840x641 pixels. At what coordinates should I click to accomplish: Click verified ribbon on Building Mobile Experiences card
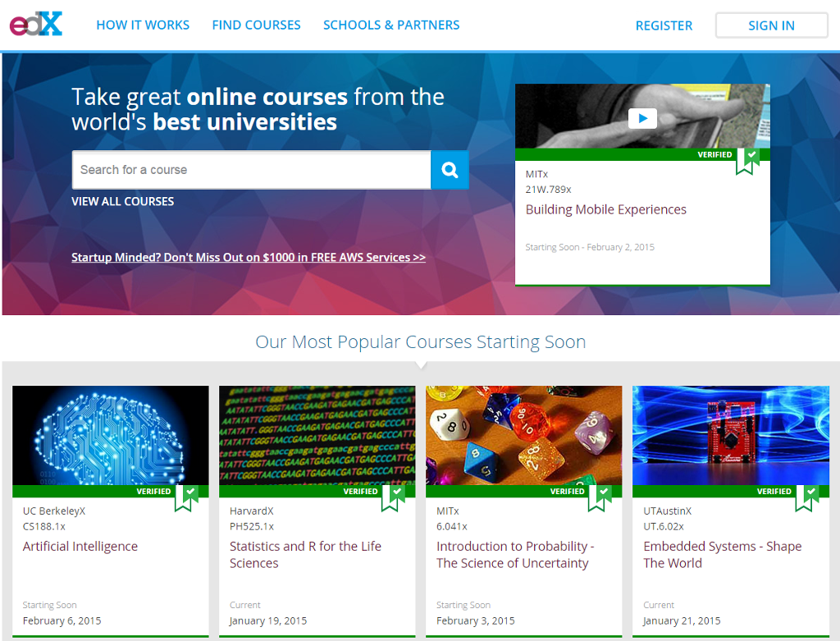click(748, 162)
